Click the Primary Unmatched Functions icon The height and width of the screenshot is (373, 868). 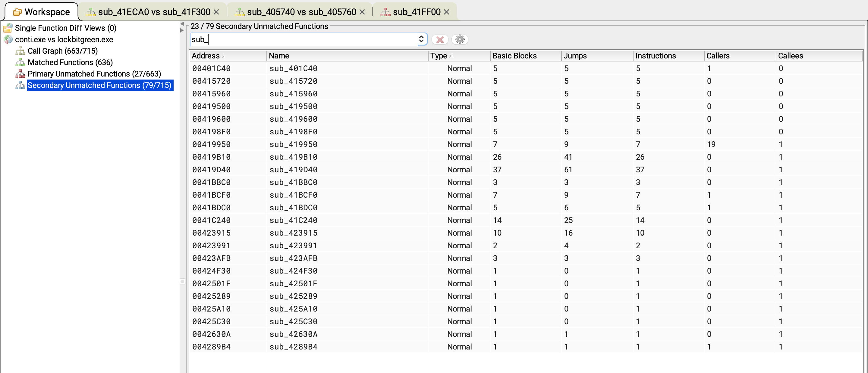pyautogui.click(x=20, y=74)
